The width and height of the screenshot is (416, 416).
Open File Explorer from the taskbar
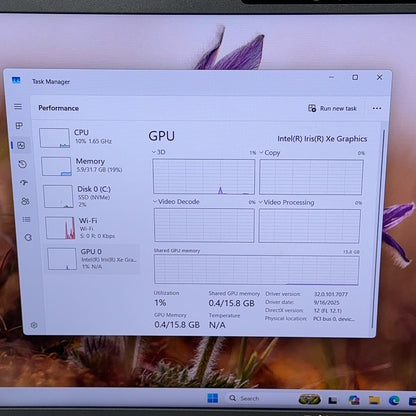(374, 399)
